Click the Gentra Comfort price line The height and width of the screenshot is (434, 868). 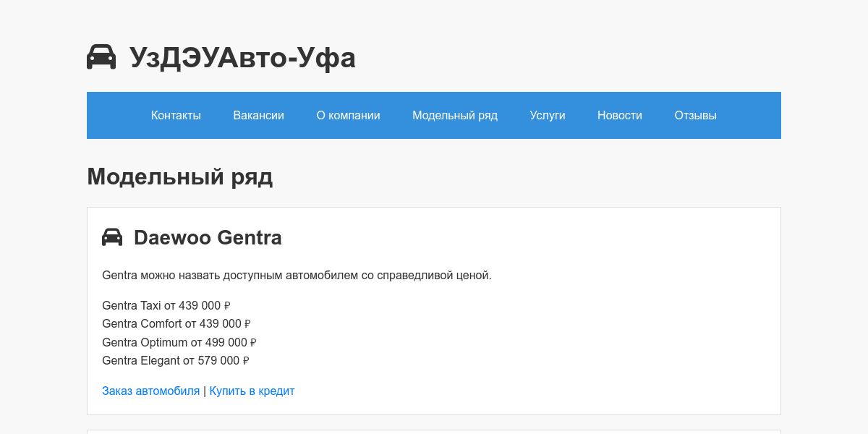point(176,324)
